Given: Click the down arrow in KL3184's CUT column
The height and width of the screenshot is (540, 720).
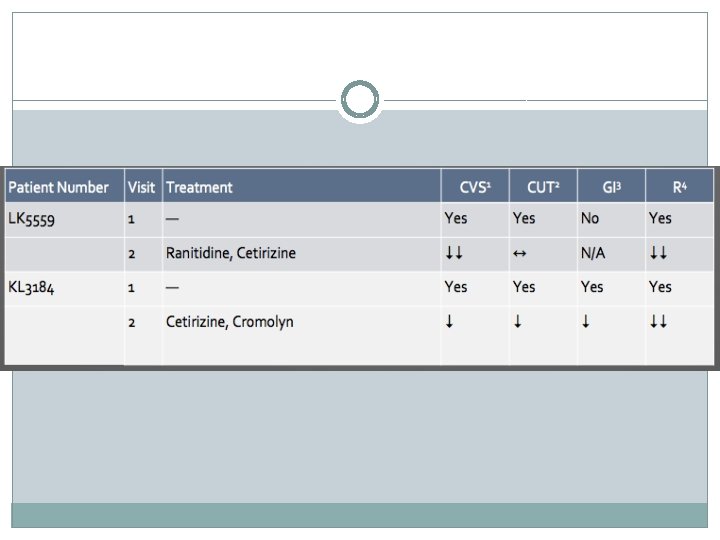Looking at the screenshot, I should [x=517, y=322].
